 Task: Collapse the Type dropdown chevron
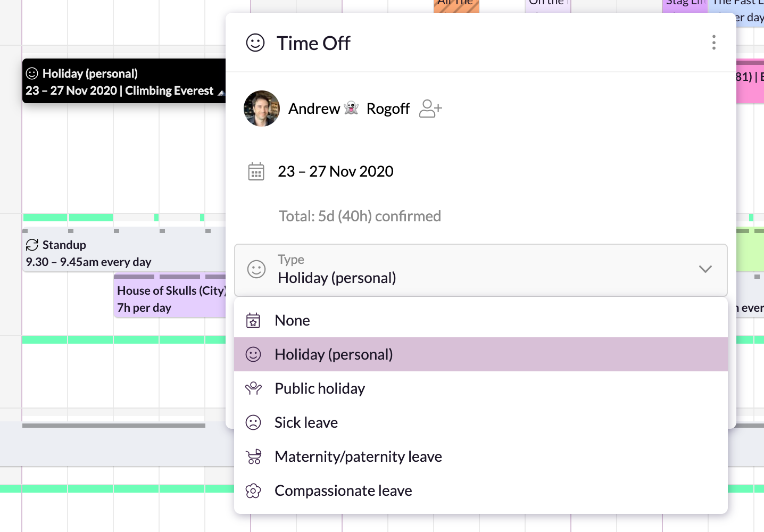point(705,269)
